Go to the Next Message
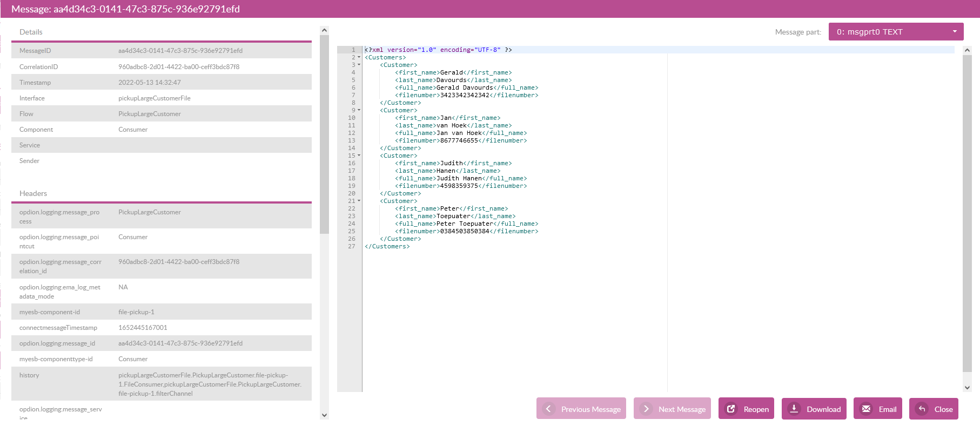 [x=673, y=409]
